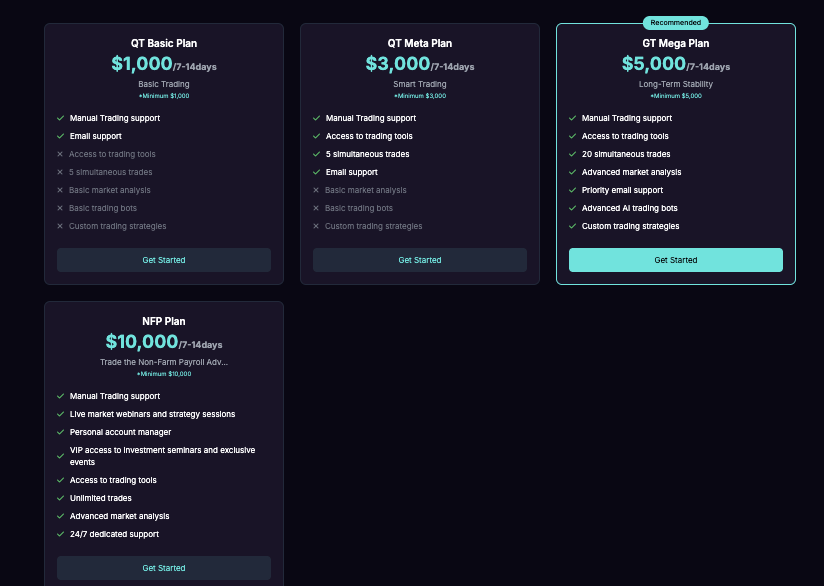Click checkmark beside Priority email support
824x586 pixels.
pos(572,190)
